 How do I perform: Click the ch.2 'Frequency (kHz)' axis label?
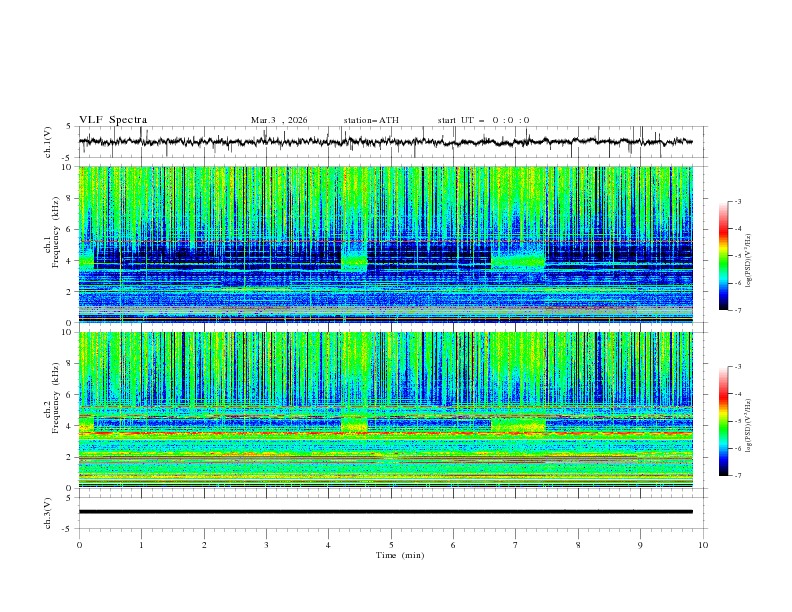(x=55, y=397)
